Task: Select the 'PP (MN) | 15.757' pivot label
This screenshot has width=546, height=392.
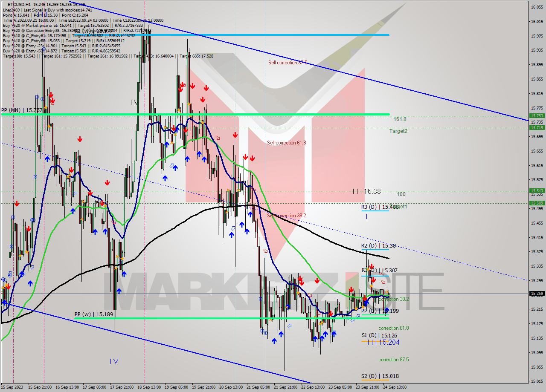Action: 21,110
